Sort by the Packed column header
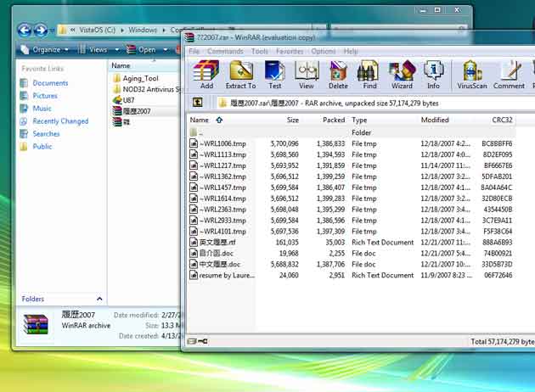Viewport: 535px width, 392px height. pyautogui.click(x=334, y=120)
